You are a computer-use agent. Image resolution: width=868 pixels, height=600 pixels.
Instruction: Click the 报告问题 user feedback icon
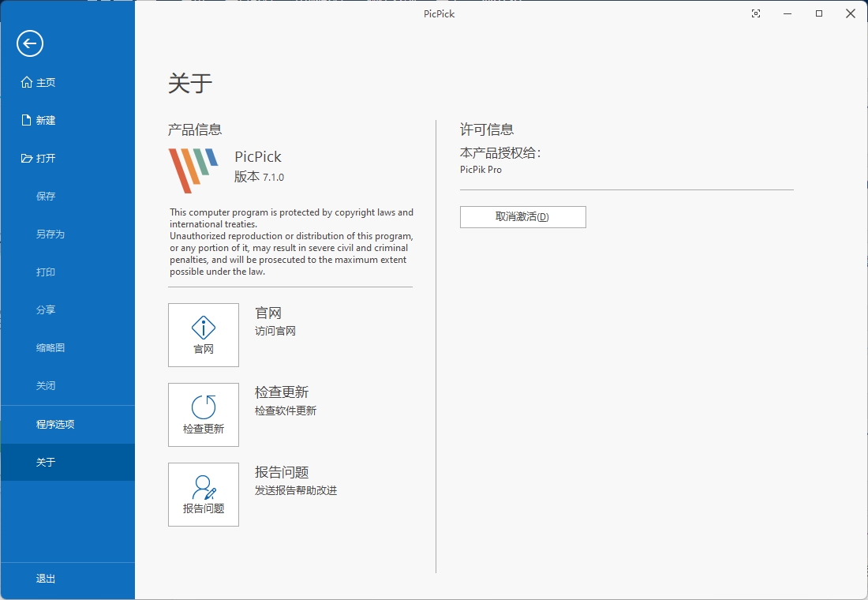coord(204,487)
